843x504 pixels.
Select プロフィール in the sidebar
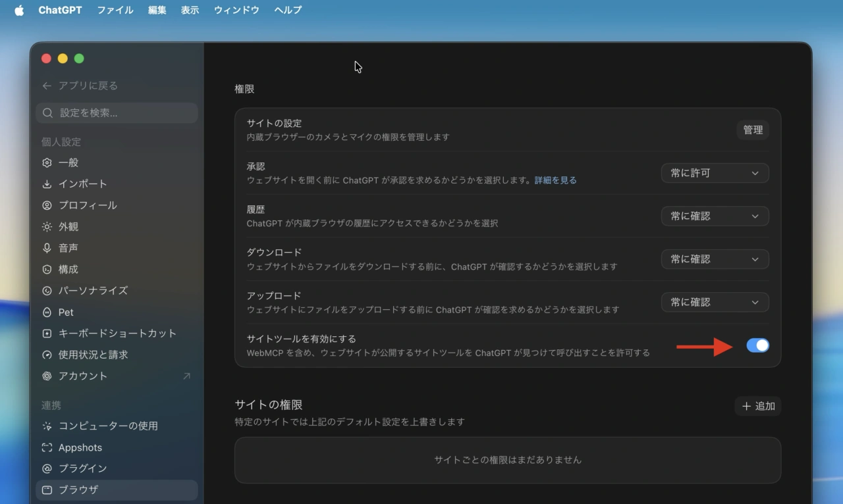117,205
